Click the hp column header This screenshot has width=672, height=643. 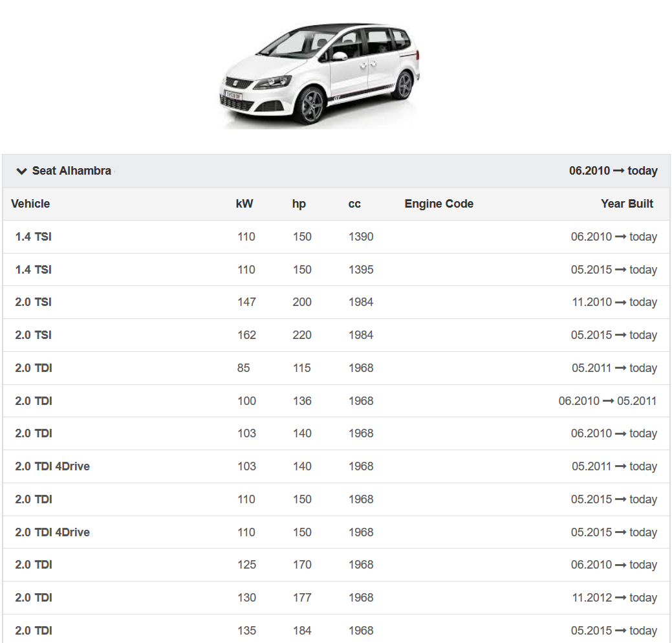(x=299, y=204)
